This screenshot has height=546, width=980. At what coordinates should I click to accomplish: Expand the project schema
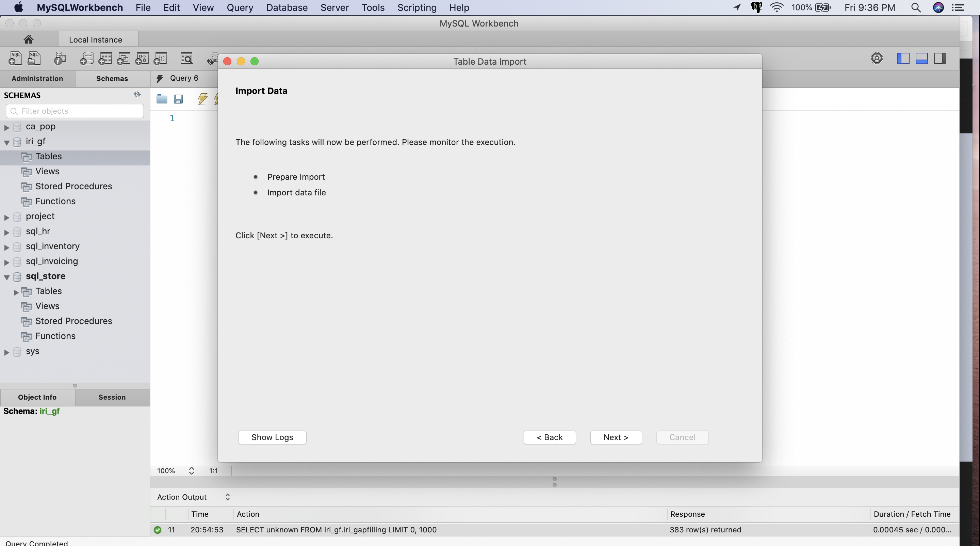(7, 217)
